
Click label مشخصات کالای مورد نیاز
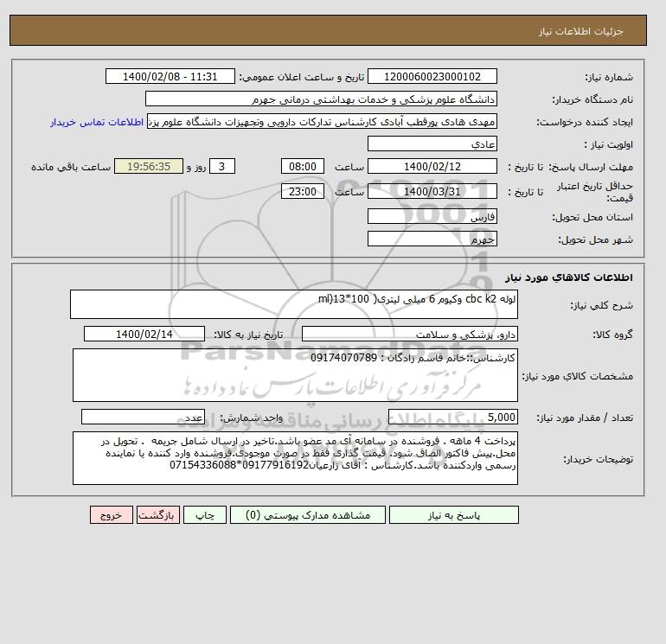coord(577,376)
